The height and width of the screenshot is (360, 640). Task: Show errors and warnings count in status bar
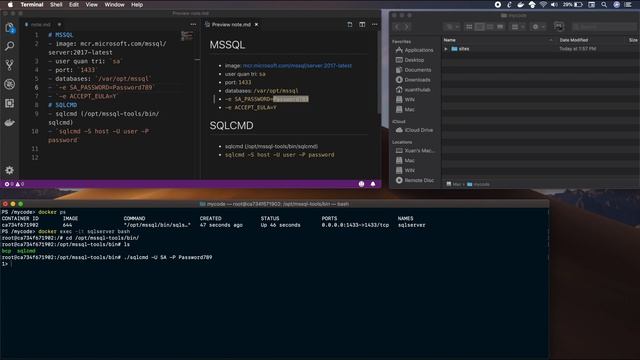click(x=14, y=184)
